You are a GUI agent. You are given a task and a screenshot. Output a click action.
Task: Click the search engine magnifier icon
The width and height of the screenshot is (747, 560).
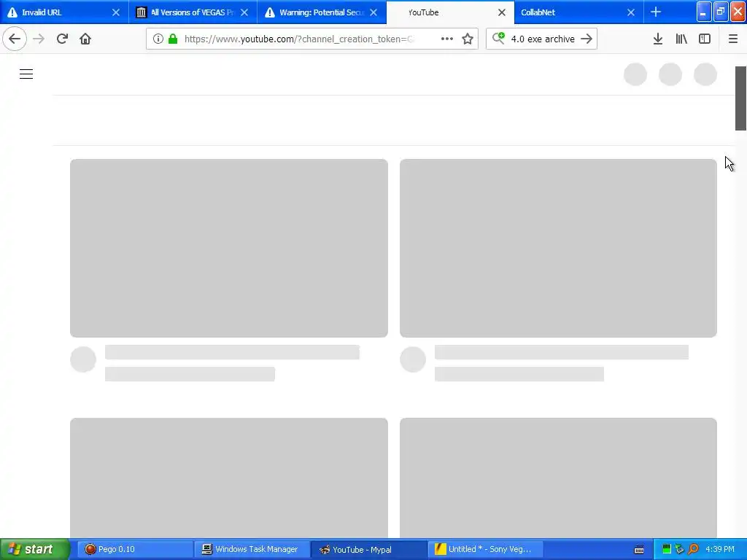[x=498, y=38]
